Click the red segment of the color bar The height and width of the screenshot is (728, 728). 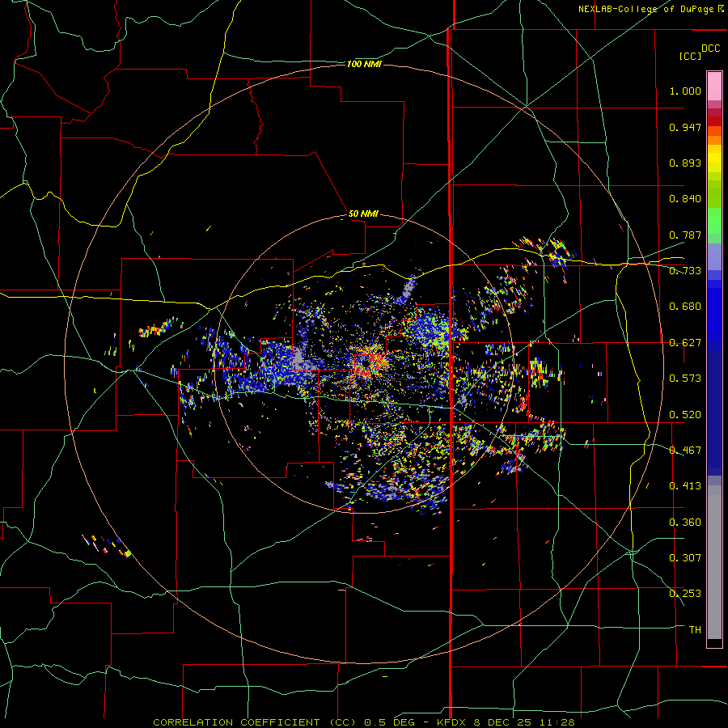tap(714, 121)
